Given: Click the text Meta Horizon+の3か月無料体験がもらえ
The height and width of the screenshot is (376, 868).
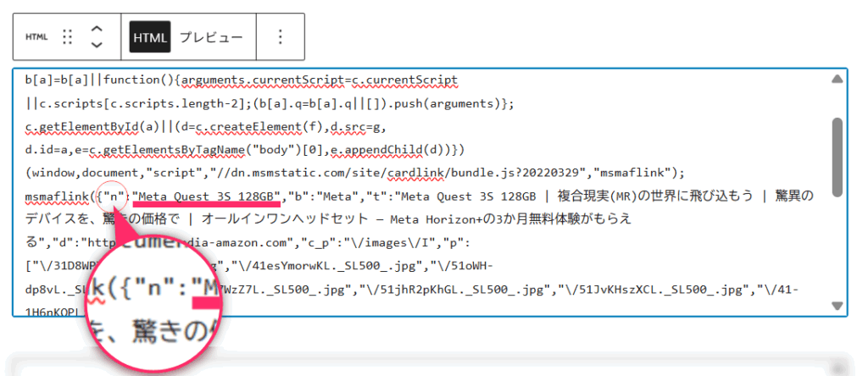Looking at the screenshot, I should point(510,220).
